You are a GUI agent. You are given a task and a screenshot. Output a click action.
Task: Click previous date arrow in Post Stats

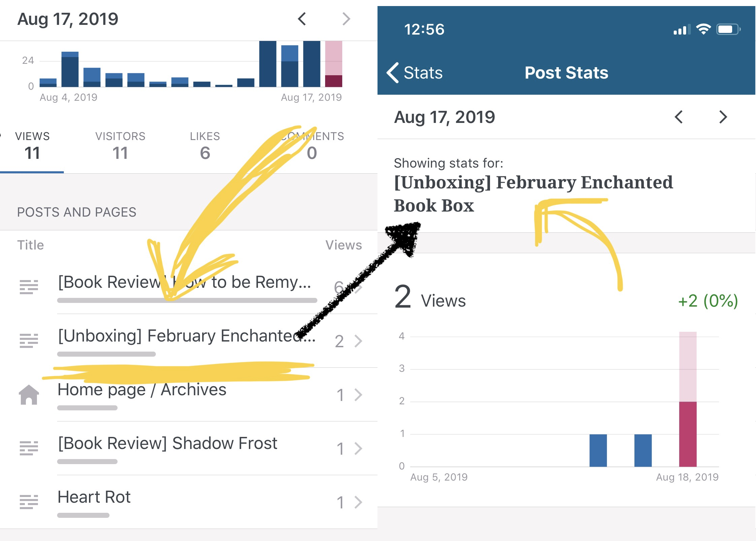[678, 117]
